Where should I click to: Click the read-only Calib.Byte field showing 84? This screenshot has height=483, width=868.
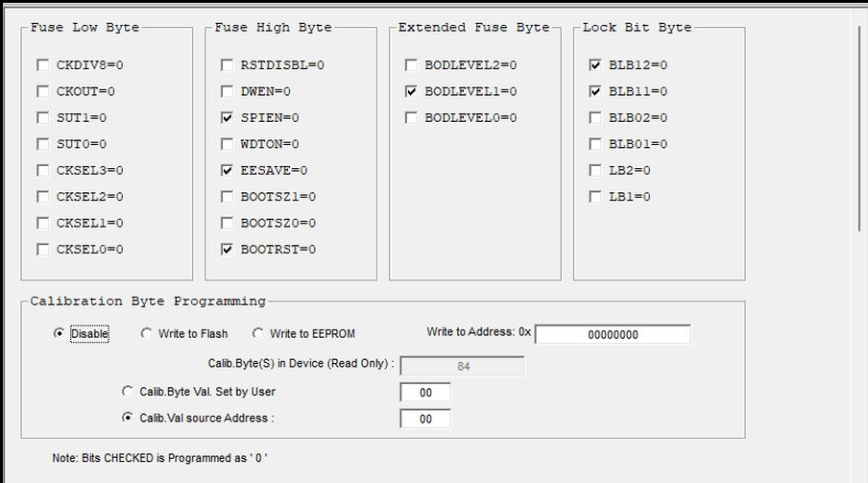pyautogui.click(x=462, y=366)
